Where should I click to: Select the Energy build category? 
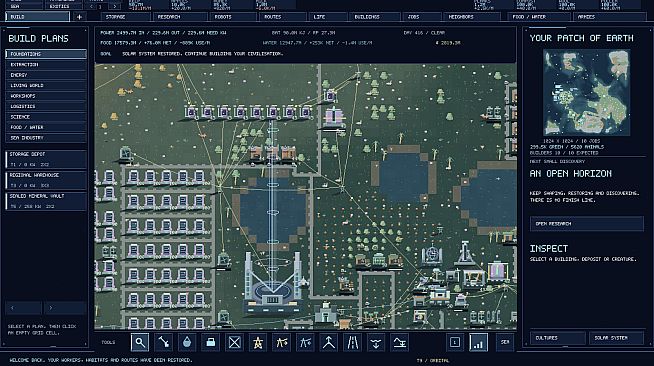(x=46, y=75)
